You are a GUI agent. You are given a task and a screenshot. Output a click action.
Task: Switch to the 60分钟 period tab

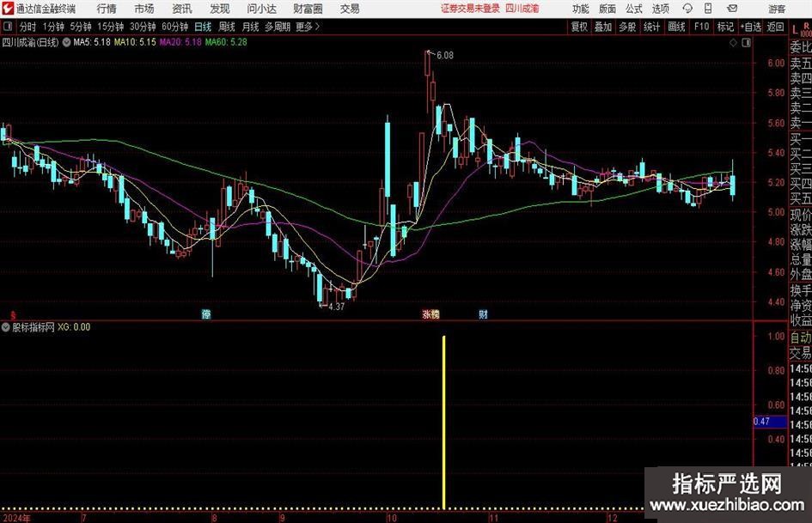pos(175,27)
